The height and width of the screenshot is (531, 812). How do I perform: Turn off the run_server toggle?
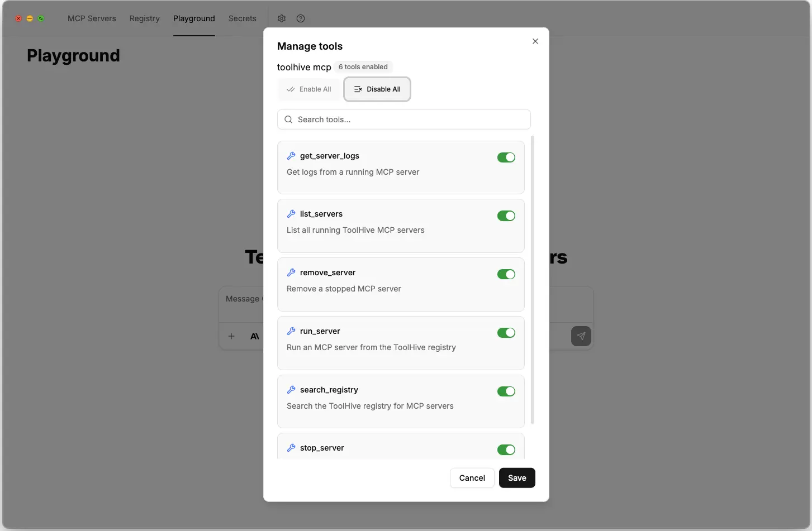506,332
